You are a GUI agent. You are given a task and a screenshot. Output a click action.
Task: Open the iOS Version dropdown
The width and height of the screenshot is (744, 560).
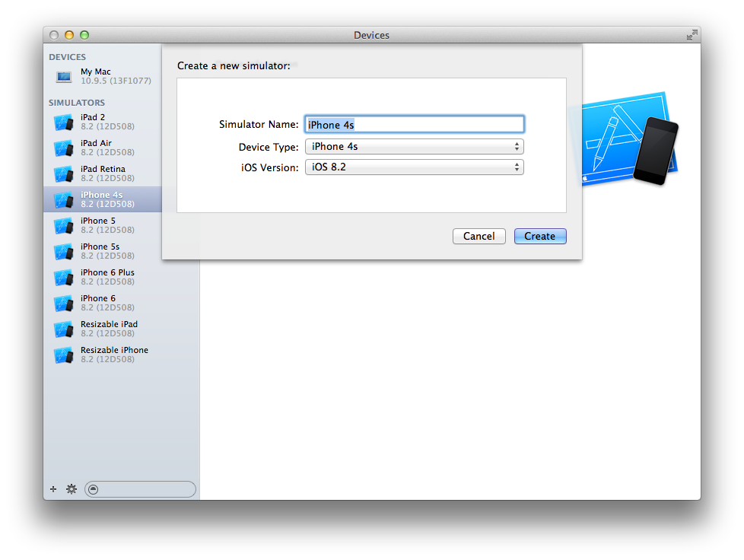pos(415,167)
